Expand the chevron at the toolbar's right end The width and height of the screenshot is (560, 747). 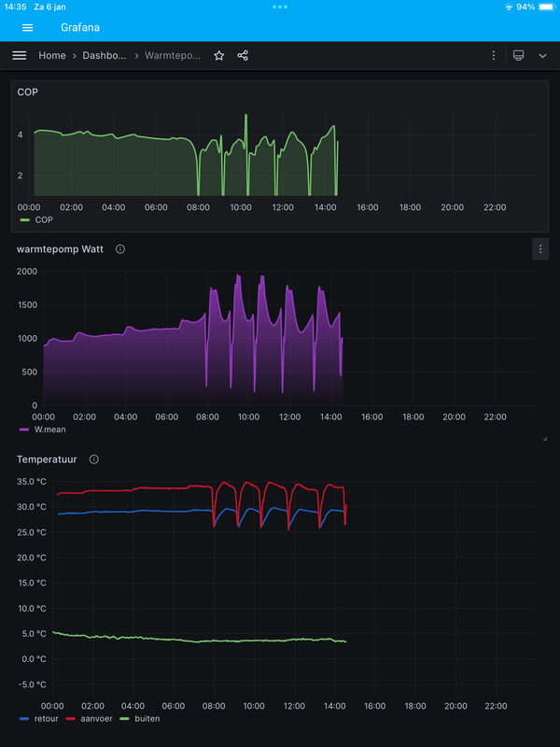pyautogui.click(x=543, y=56)
